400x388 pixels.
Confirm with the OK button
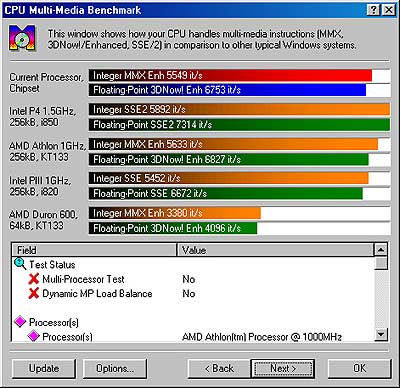[359, 368]
